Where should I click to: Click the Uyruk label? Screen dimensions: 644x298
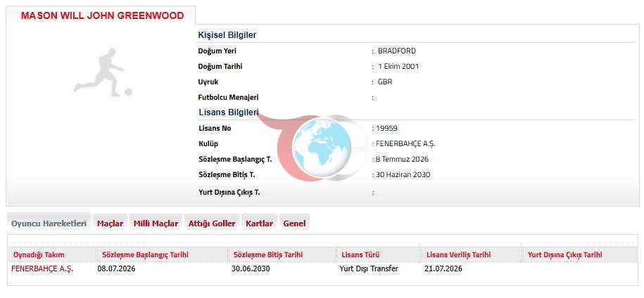coord(208,82)
